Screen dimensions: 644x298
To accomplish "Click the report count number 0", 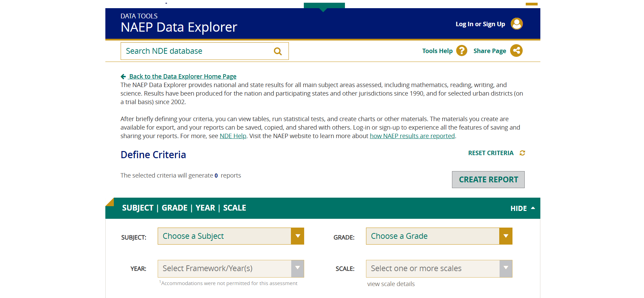I will click(216, 176).
